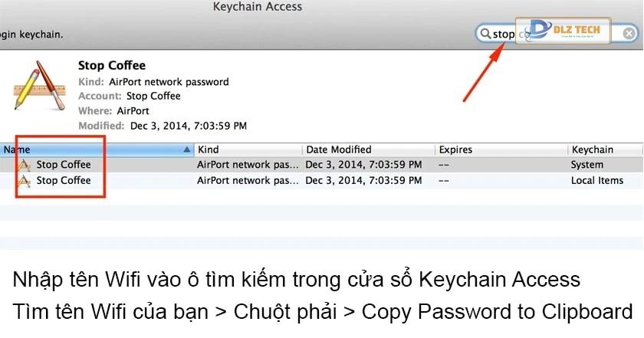
Task: Clear the search with the X button
Action: click(629, 34)
